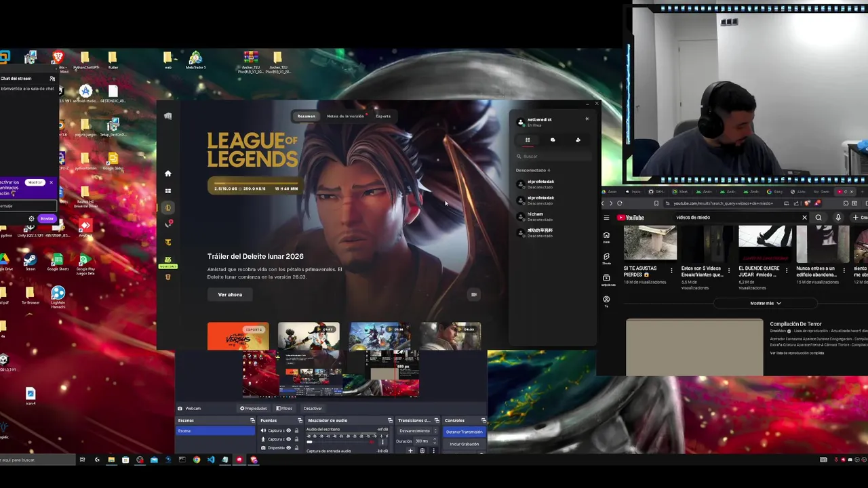Open Filtros for the Webcam source
The width and height of the screenshot is (868, 488).
284,409
